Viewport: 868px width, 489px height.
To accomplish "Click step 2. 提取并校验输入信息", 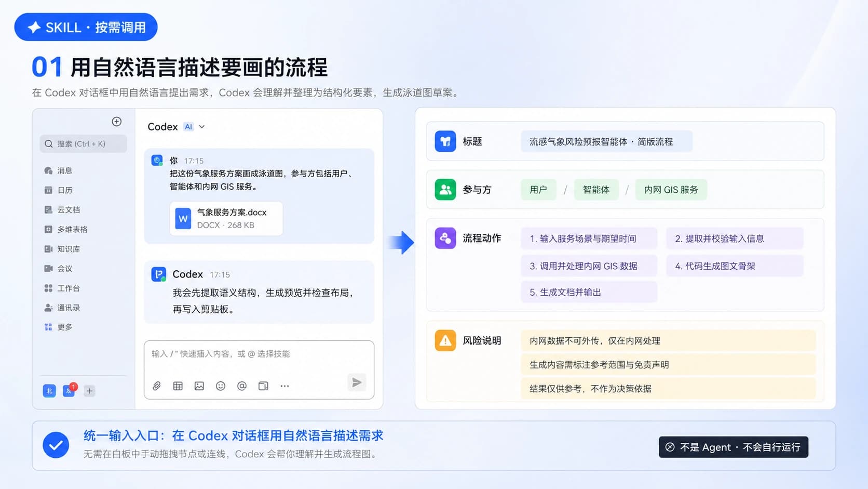I will pyautogui.click(x=735, y=239).
